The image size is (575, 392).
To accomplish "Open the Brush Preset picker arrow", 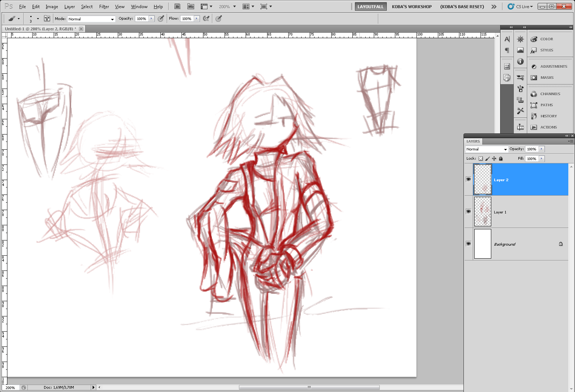I will point(38,19).
